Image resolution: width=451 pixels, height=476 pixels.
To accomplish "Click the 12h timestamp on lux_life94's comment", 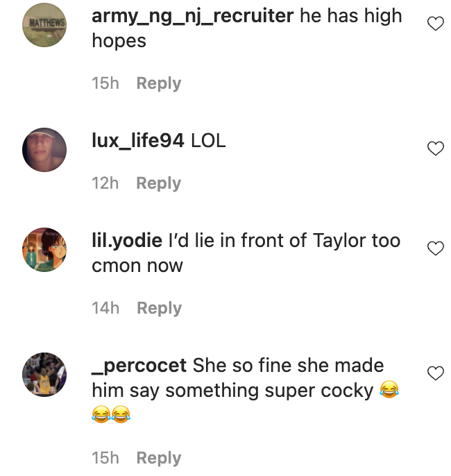I will pos(105,183).
